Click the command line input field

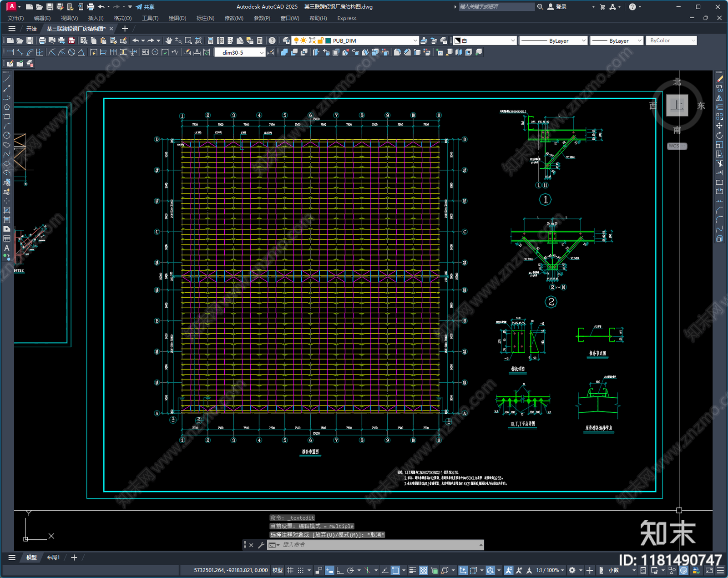(x=375, y=545)
